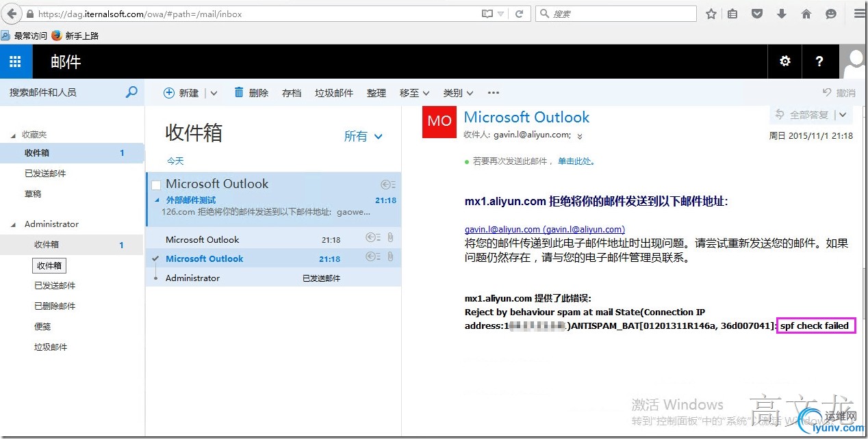Open the address bar history dropdown arrow

click(x=502, y=14)
